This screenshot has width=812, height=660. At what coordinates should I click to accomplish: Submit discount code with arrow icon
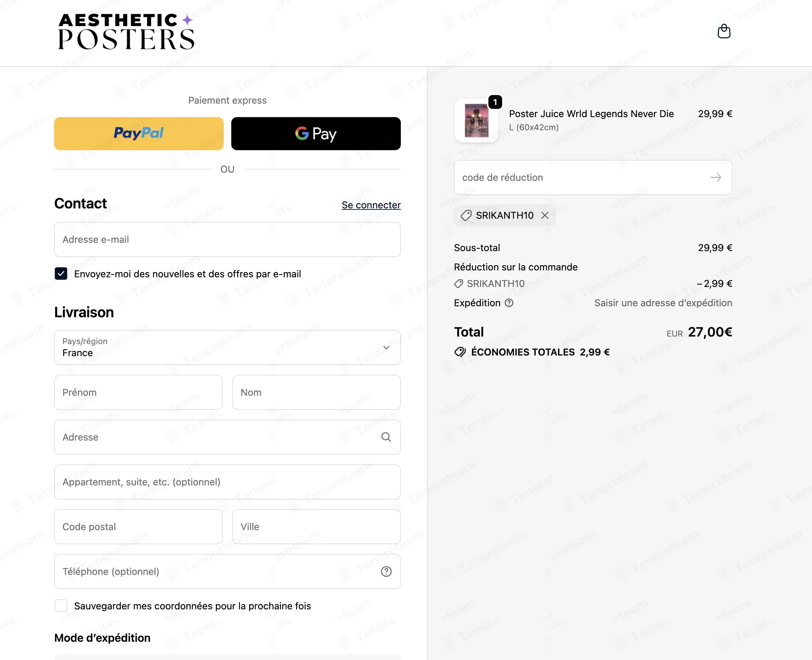716,177
